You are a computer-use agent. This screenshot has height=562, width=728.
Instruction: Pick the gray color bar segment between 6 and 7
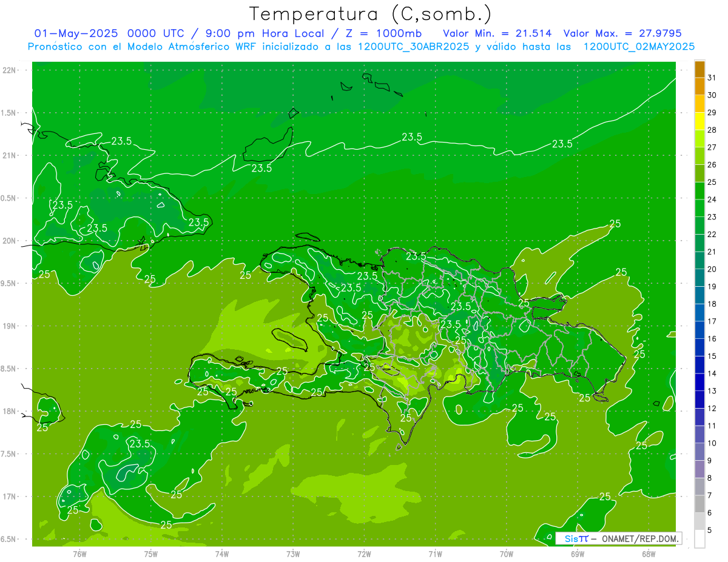click(x=699, y=504)
